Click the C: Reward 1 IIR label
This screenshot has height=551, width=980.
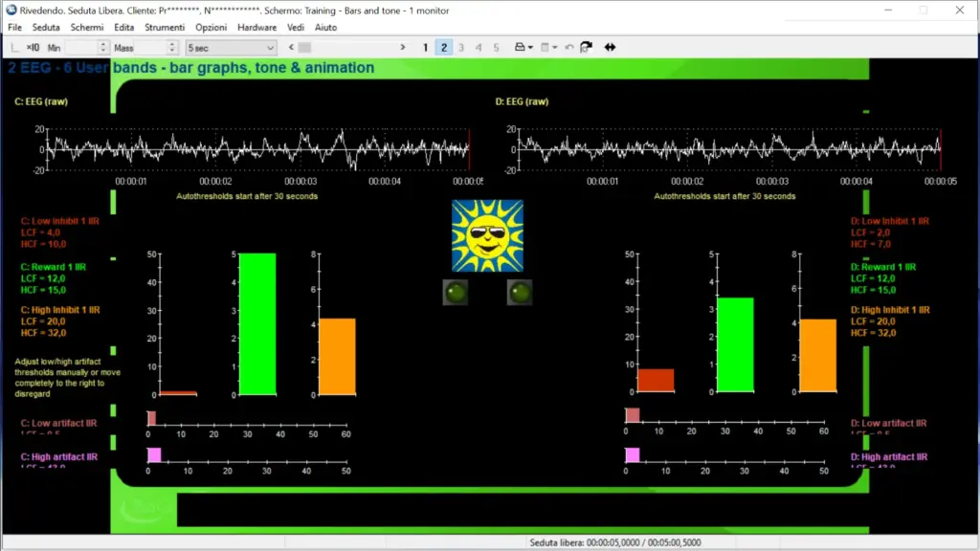[x=54, y=267]
